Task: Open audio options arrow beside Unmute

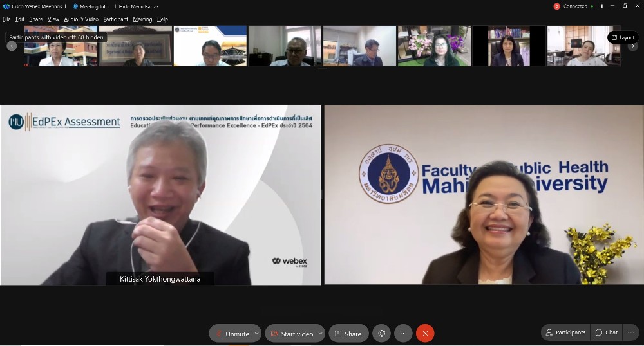Action: [257, 333]
